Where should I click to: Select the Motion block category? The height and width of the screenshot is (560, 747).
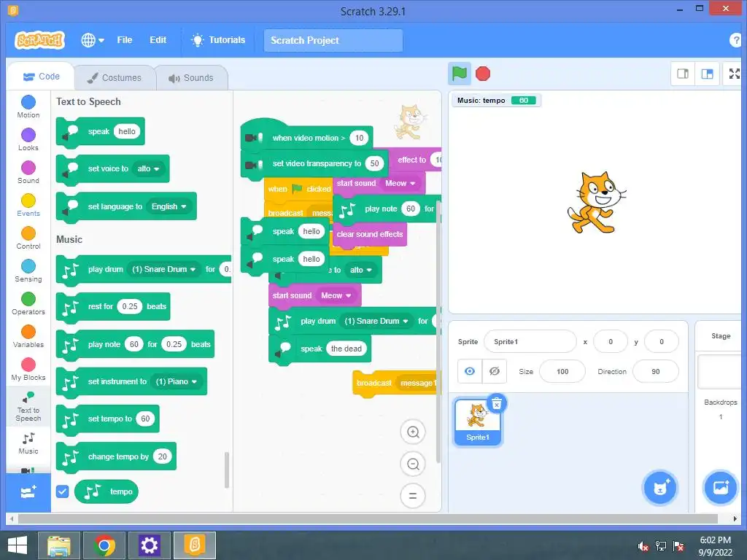(28, 107)
